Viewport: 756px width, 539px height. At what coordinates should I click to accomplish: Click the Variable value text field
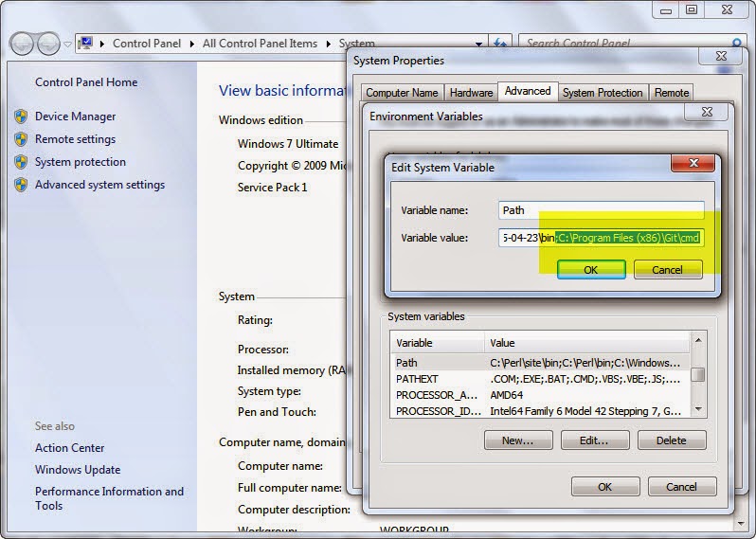(602, 238)
